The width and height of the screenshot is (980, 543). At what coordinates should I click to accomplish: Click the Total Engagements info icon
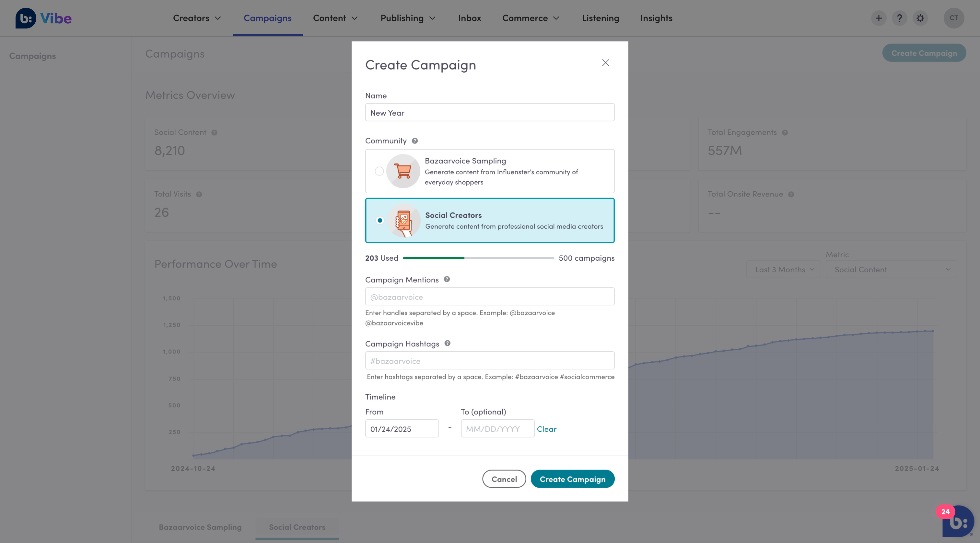[785, 133]
